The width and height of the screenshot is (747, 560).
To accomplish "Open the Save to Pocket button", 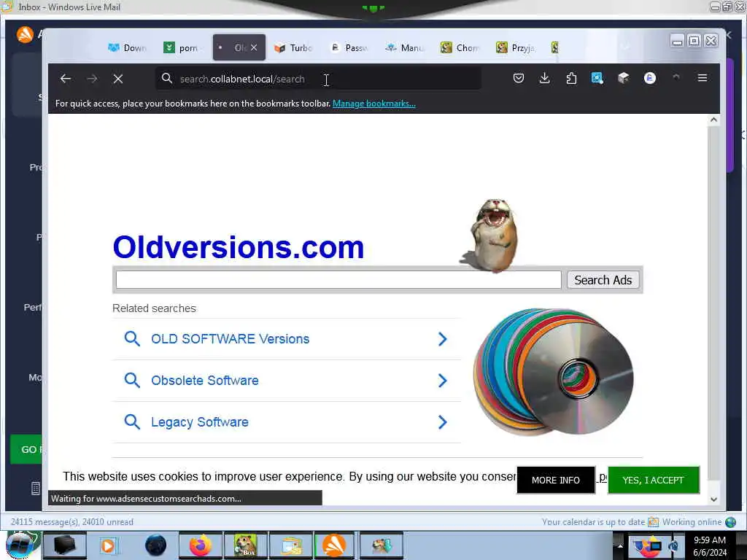I will point(519,78).
